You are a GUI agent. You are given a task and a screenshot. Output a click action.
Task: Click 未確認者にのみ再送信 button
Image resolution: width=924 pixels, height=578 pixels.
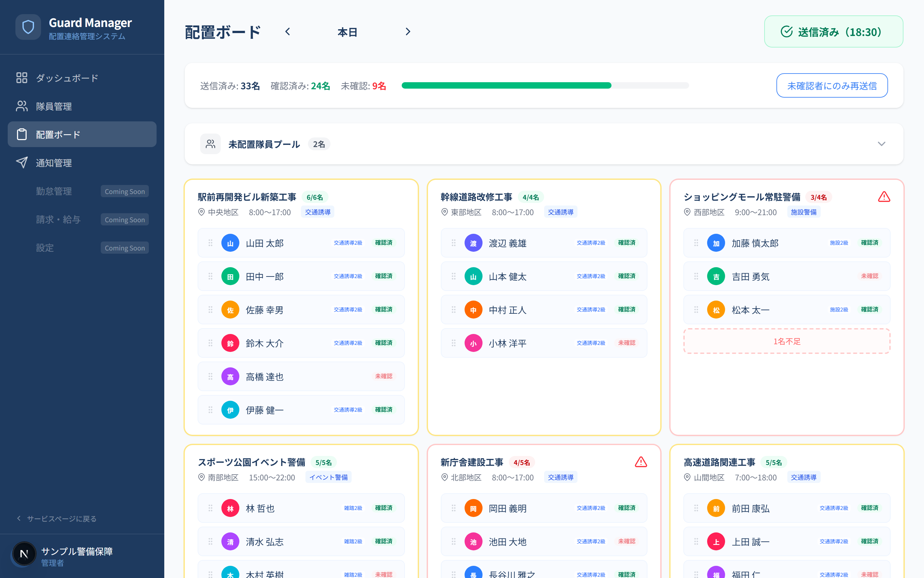tap(832, 86)
